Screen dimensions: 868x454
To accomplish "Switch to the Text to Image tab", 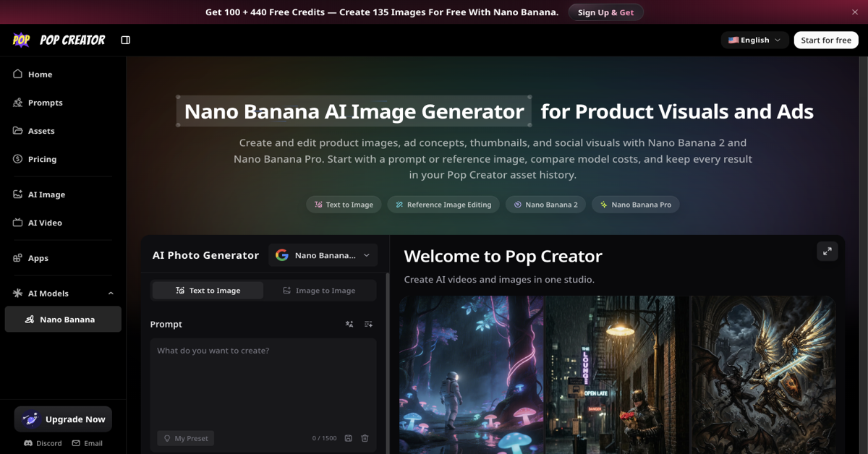I will [208, 291].
